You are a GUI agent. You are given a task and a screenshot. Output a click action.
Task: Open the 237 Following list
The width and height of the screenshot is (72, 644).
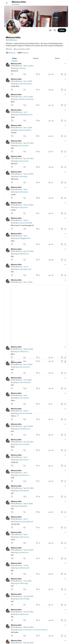tap(10, 53)
